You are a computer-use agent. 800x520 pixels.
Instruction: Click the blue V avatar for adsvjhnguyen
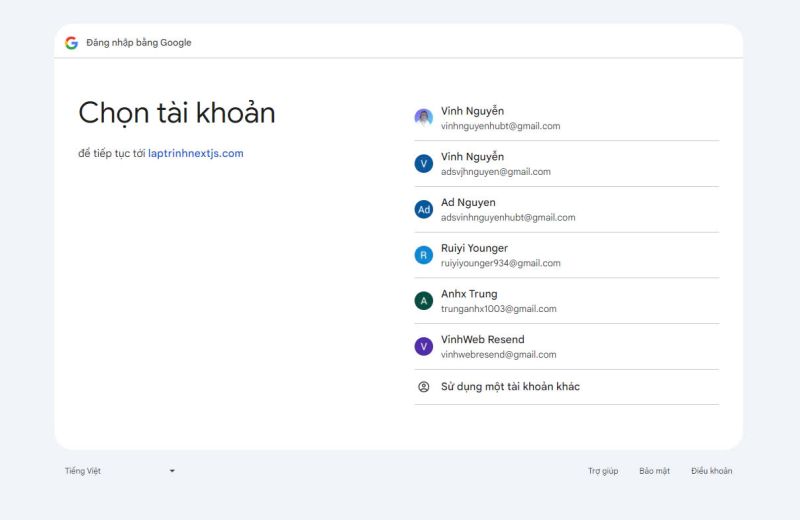[423, 164]
